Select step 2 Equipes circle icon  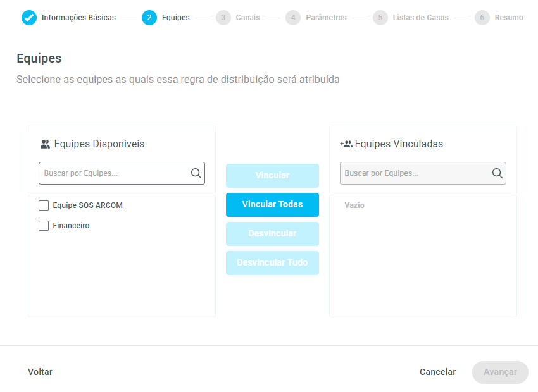click(x=149, y=18)
